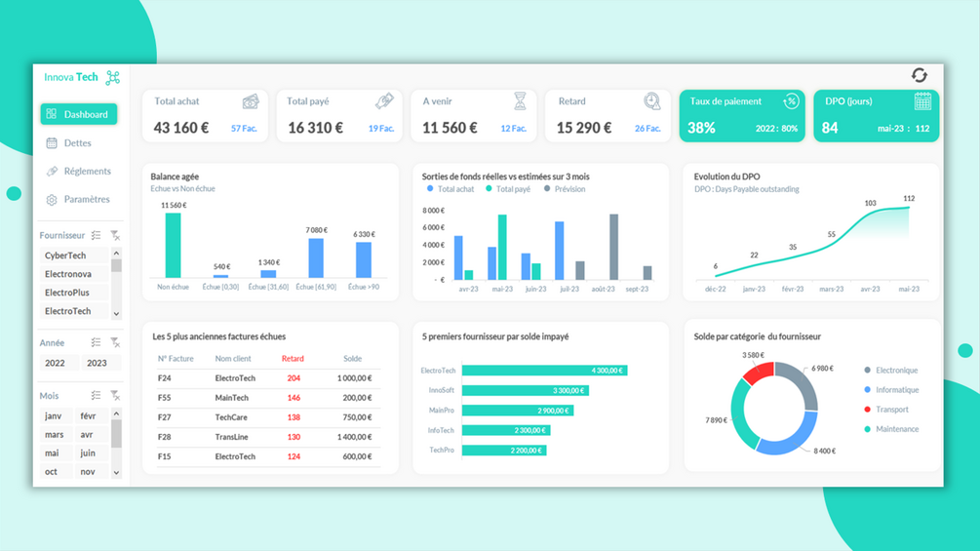The width and height of the screenshot is (980, 551).
Task: Click the Taux de paiement percent icon
Action: (791, 101)
